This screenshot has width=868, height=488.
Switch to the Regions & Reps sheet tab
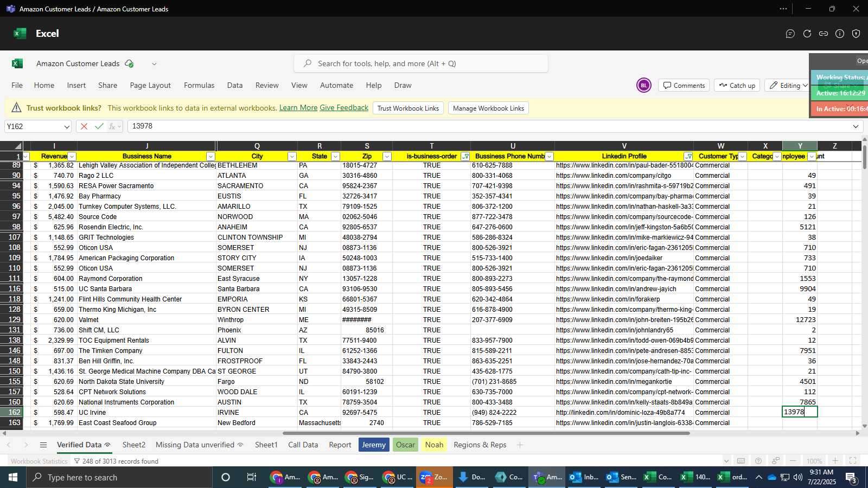[x=480, y=445]
